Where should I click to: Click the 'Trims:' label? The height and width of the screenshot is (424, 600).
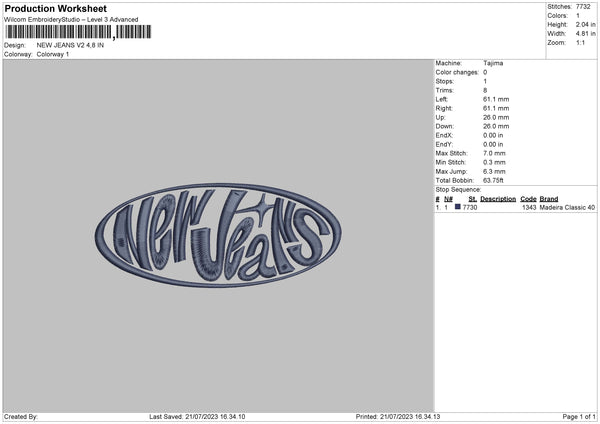pyautogui.click(x=445, y=91)
